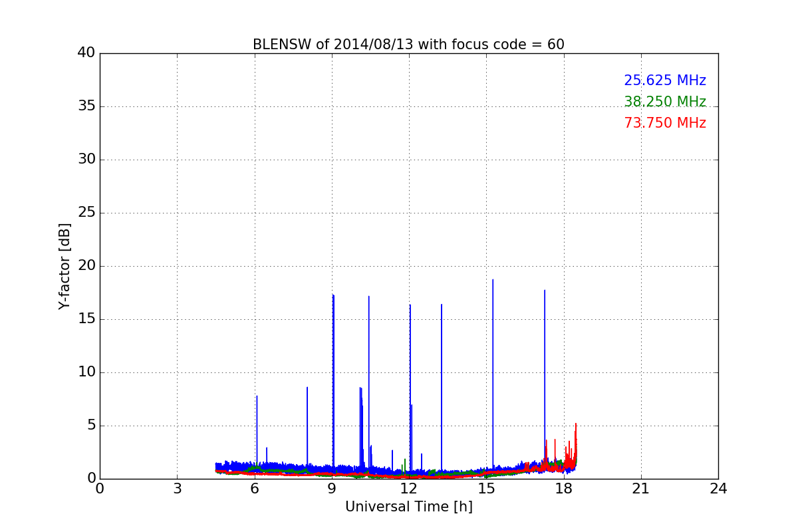Click the y-axis tick label 10
Screen dimensions: 798x532
(86, 372)
